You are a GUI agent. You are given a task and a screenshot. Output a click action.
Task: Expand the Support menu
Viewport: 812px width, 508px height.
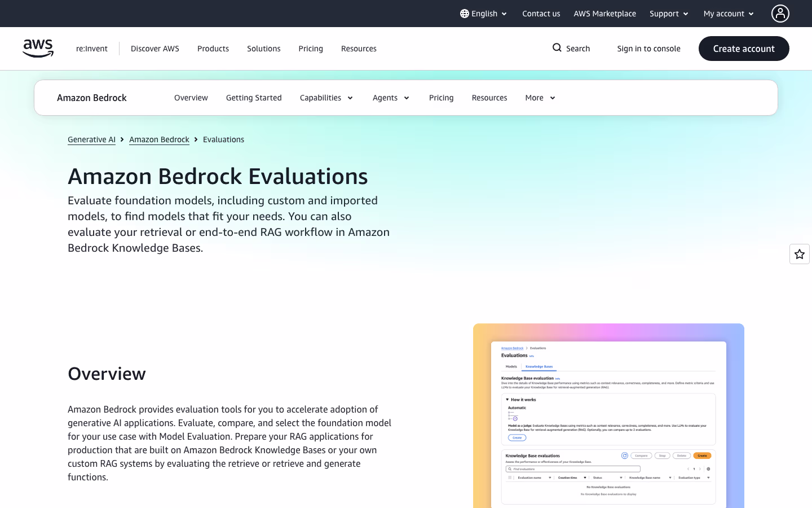click(669, 14)
